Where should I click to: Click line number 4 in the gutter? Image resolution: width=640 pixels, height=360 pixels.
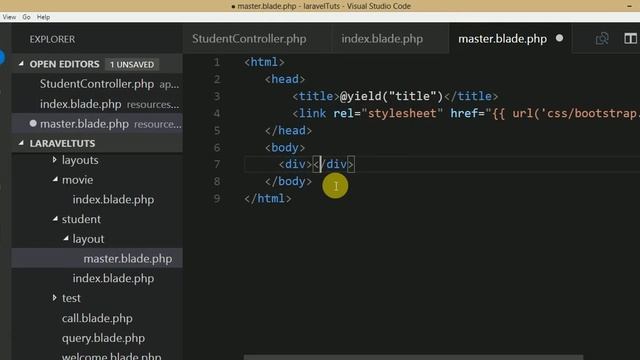(217, 113)
